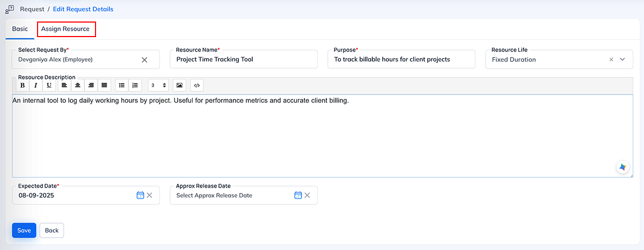Center align the description text
This screenshot has width=644, height=250.
(x=78, y=85)
